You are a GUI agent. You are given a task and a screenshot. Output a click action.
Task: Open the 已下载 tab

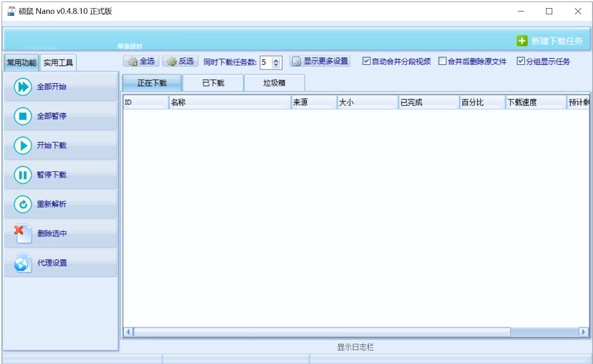(213, 83)
